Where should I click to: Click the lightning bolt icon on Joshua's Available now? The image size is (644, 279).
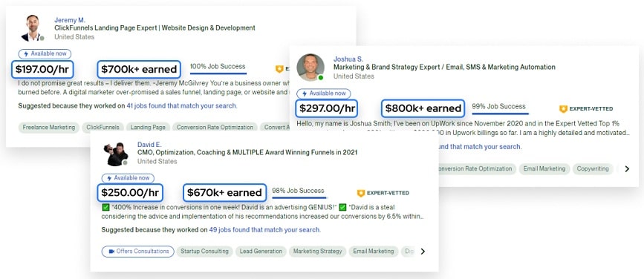[305, 93]
